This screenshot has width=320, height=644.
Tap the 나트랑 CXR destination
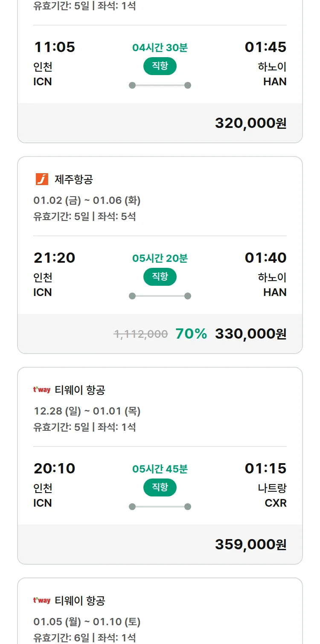click(272, 496)
